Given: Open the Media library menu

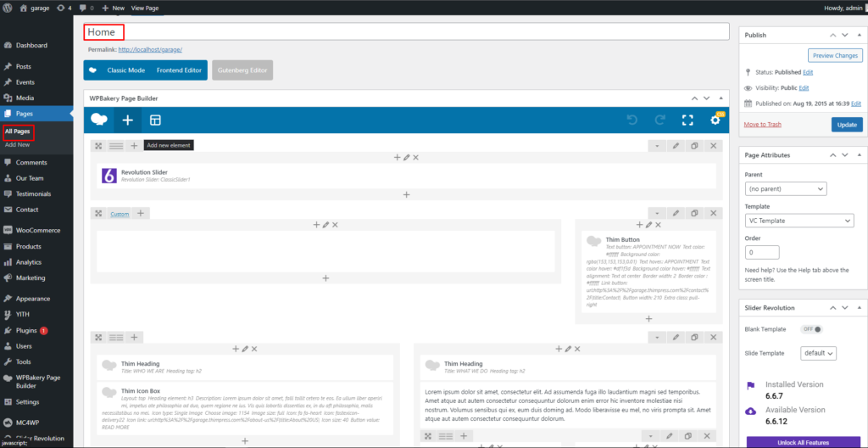Looking at the screenshot, I should coord(25,98).
